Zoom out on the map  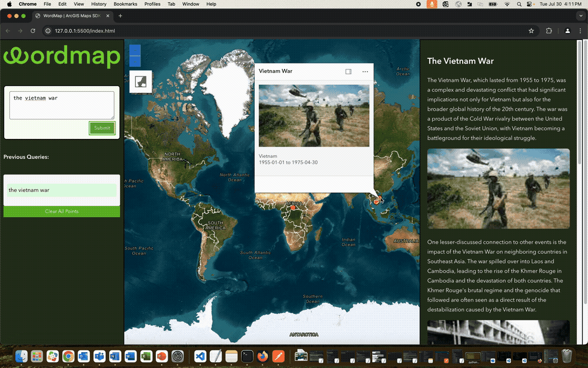(135, 61)
